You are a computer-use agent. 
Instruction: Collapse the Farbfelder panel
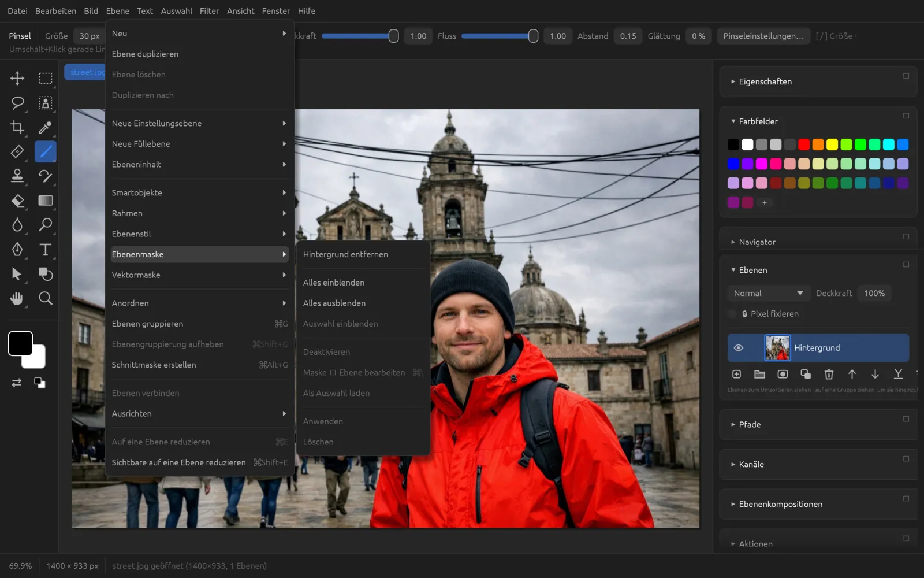tap(733, 121)
